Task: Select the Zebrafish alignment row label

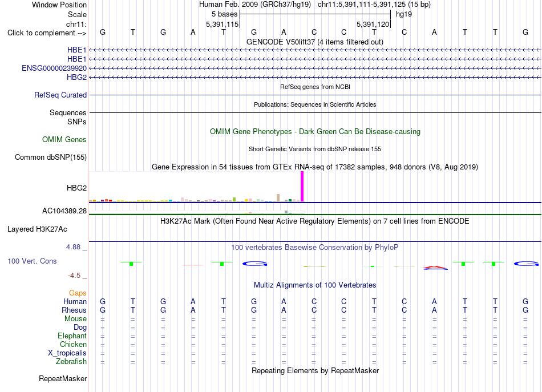Action: (71, 361)
